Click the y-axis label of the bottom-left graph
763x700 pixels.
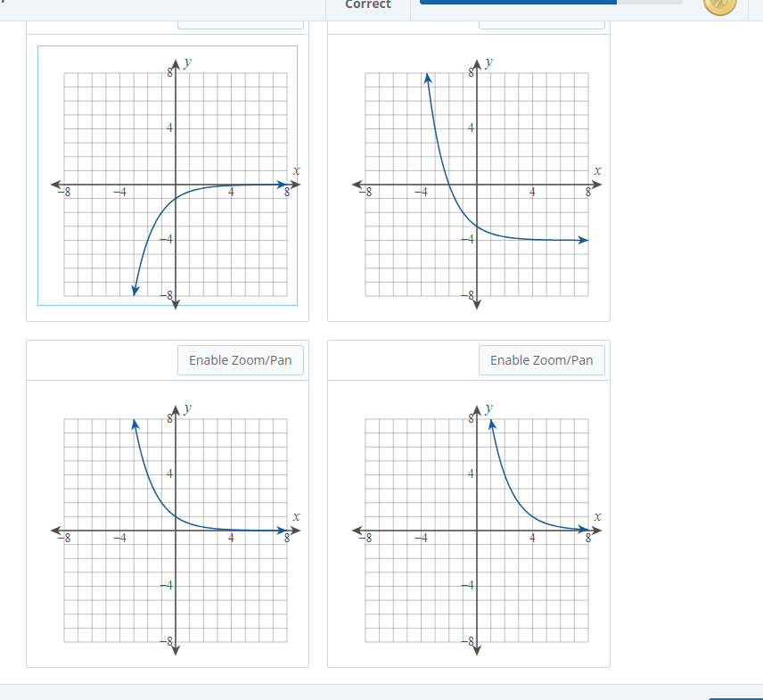pyautogui.click(x=185, y=410)
